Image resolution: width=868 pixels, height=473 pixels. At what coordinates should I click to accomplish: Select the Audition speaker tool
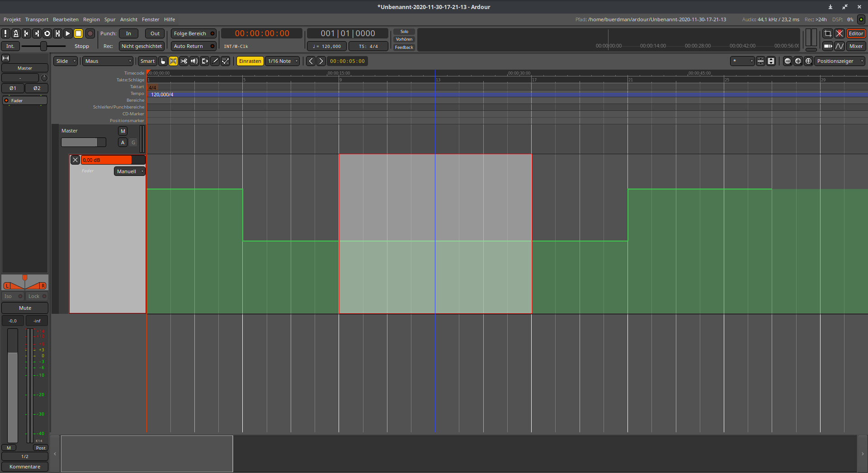pos(194,61)
